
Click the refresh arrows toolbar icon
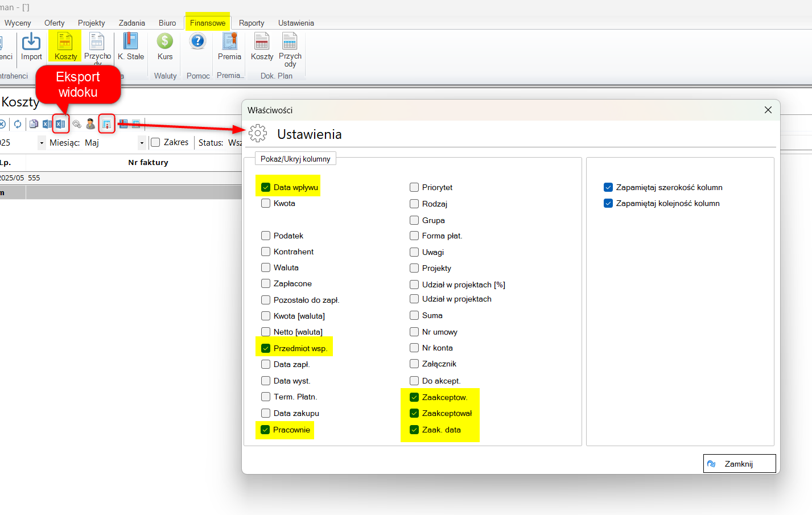pyautogui.click(x=18, y=124)
